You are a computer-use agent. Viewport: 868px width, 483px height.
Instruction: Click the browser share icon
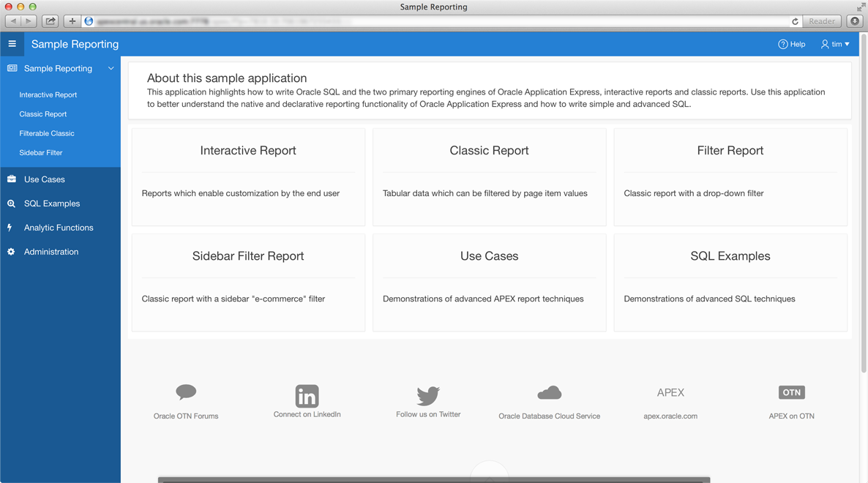tap(50, 21)
